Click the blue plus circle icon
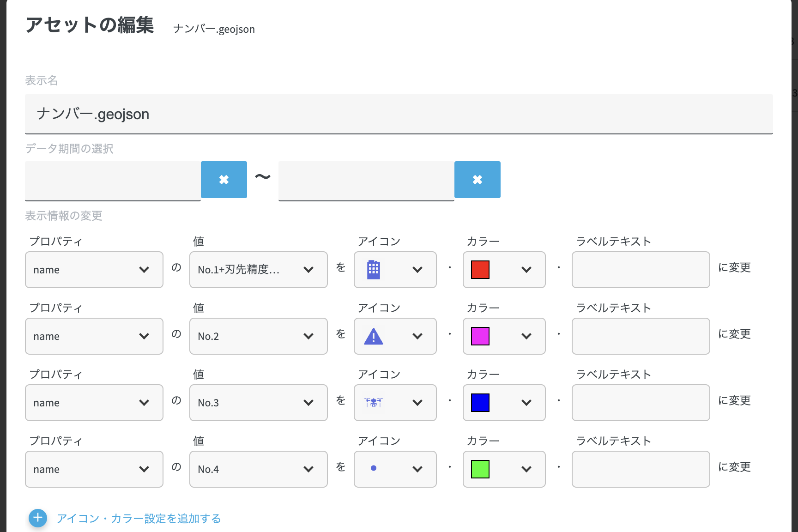The image size is (798, 532). [x=38, y=518]
